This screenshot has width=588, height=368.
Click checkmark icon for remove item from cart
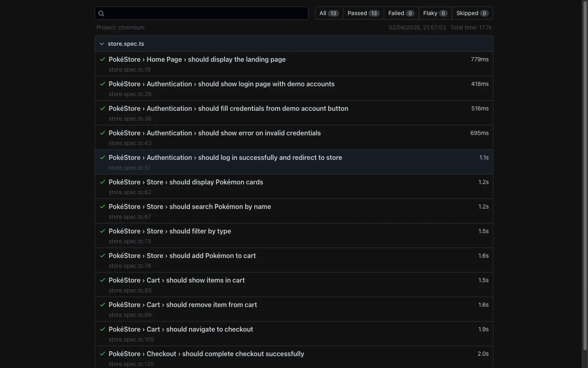tap(102, 305)
